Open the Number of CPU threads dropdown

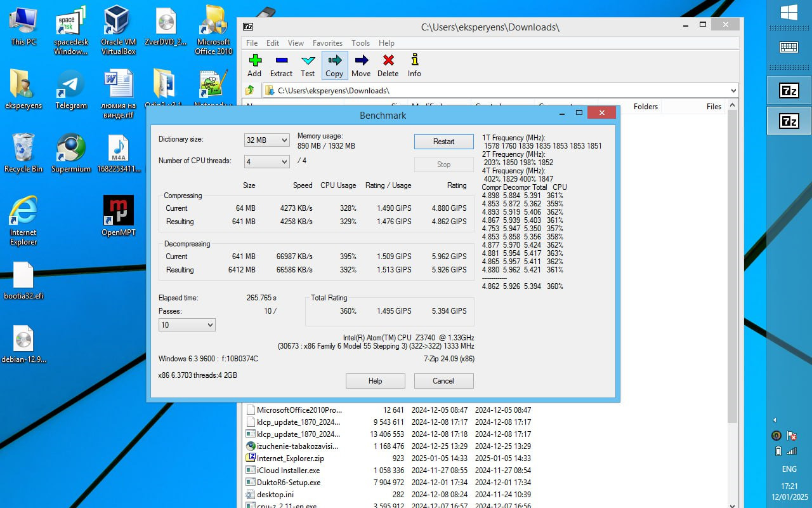tap(266, 161)
